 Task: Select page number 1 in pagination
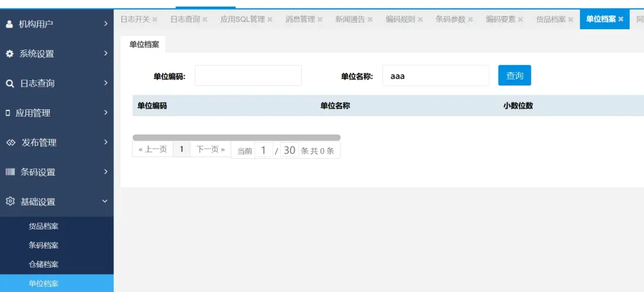[181, 149]
